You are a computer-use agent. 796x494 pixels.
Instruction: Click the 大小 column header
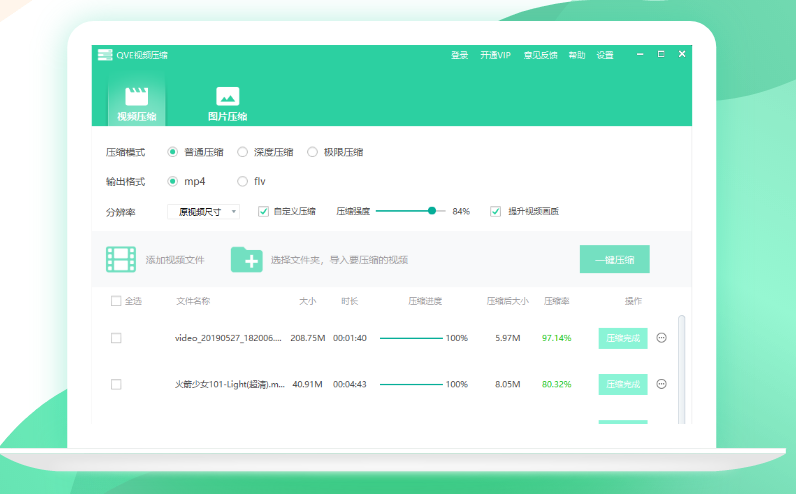click(308, 301)
